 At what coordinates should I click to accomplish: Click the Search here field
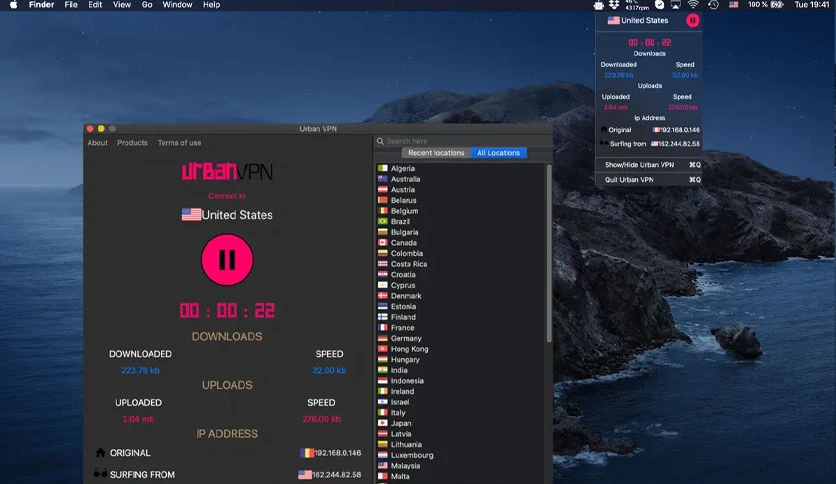464,141
